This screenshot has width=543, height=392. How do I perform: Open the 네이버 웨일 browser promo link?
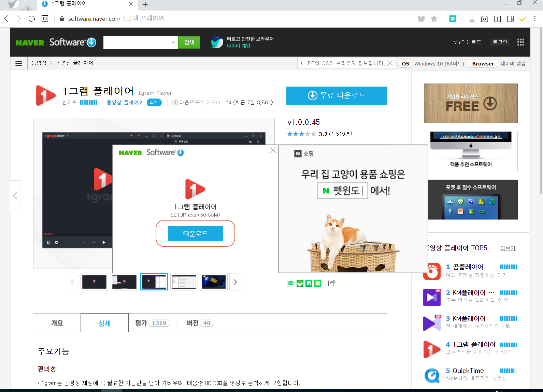[x=243, y=42]
